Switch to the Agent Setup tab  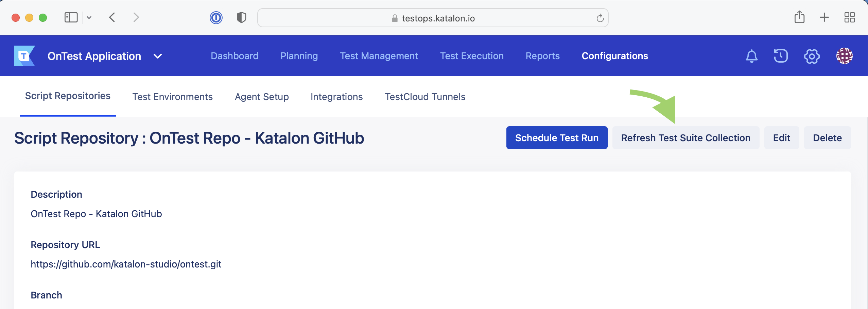point(262,97)
